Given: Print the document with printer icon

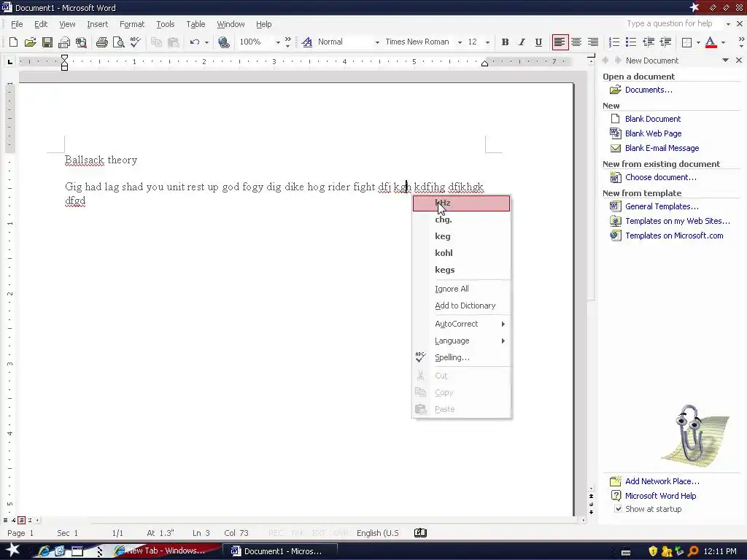Looking at the screenshot, I should tap(101, 42).
